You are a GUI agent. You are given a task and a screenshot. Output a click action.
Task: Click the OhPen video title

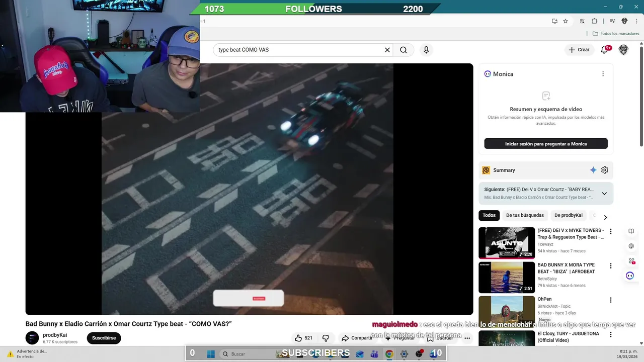(x=544, y=299)
